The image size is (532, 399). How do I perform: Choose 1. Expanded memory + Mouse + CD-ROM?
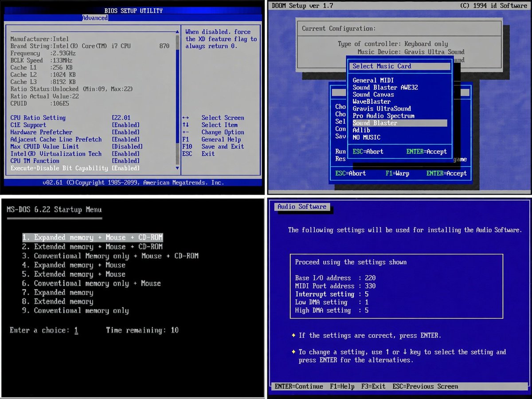93,238
